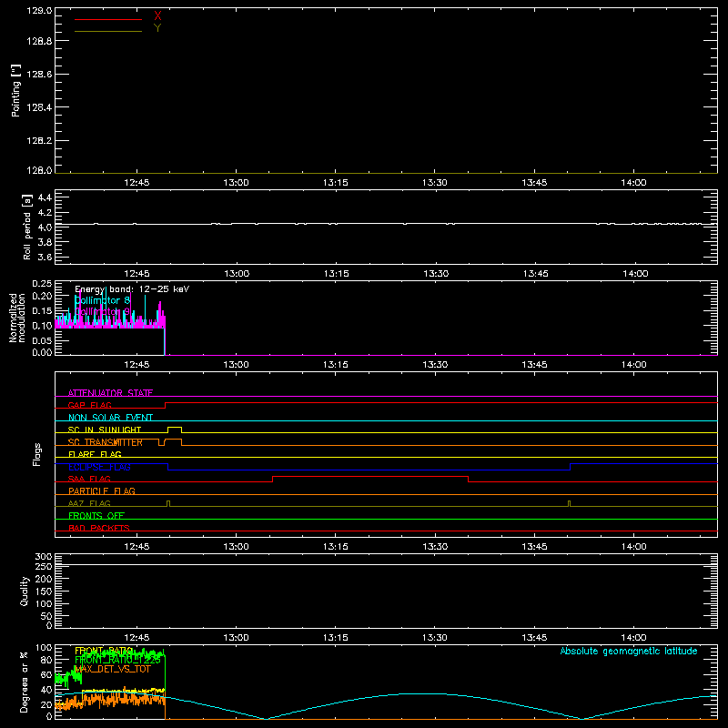This screenshot has height=728, width=728.
Task: Click the Normalized modulation axis title
Action: click(x=17, y=318)
